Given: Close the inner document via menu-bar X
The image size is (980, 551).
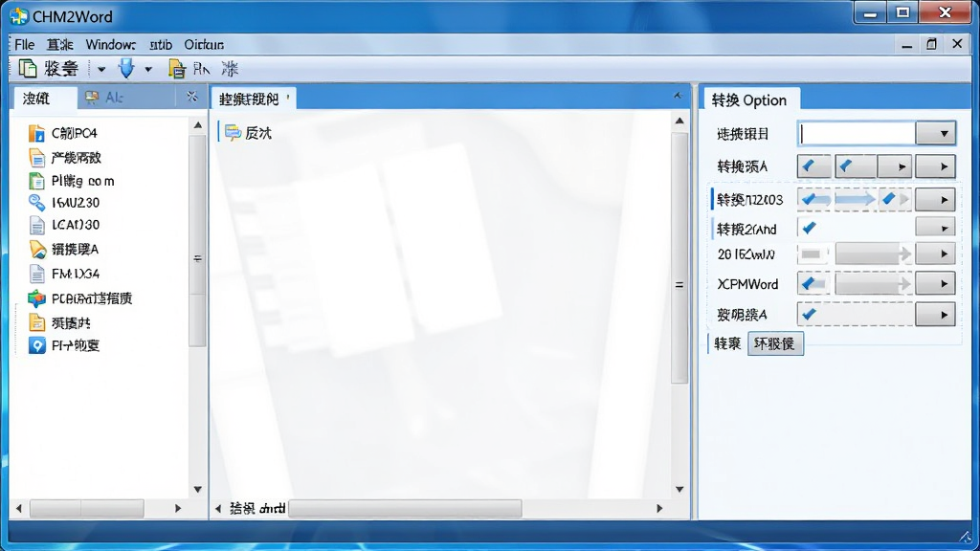Looking at the screenshot, I should 957,44.
